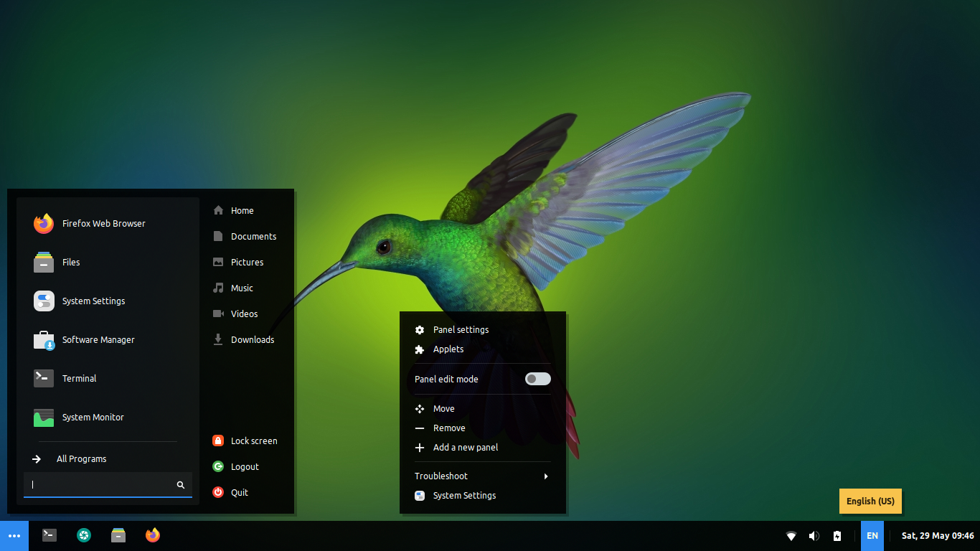Open the application menu button with three dots
The image size is (980, 551).
point(14,536)
